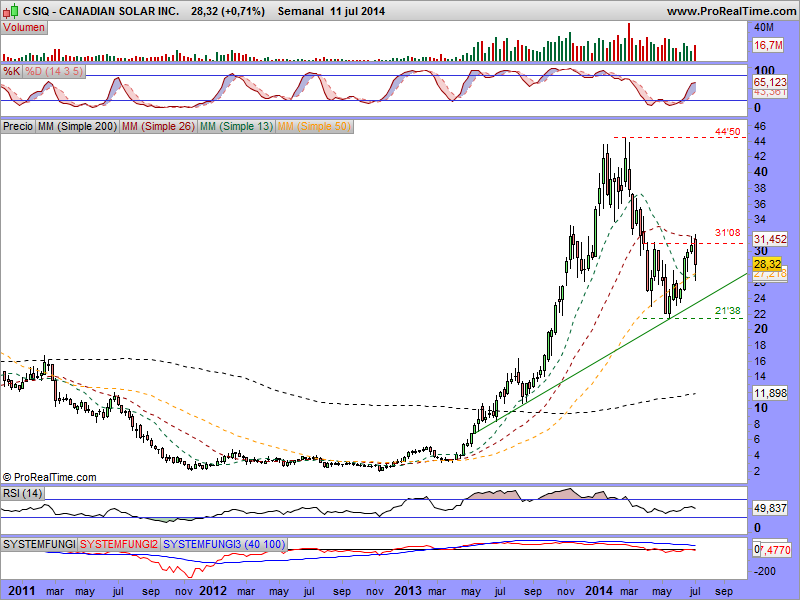The height and width of the screenshot is (600, 800).
Task: Click the Semanal 11 jul 2014 timeframe text
Action: point(331,11)
